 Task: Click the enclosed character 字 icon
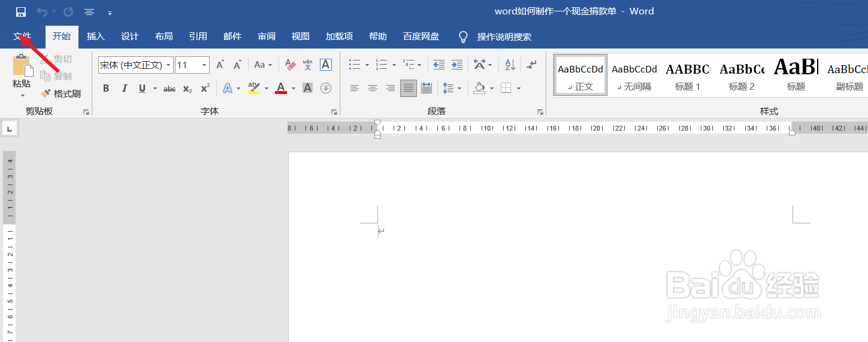[x=326, y=89]
